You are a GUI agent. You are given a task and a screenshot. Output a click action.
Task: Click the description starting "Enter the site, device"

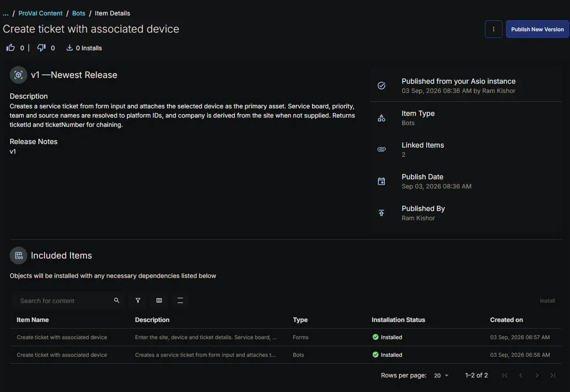pos(206,337)
